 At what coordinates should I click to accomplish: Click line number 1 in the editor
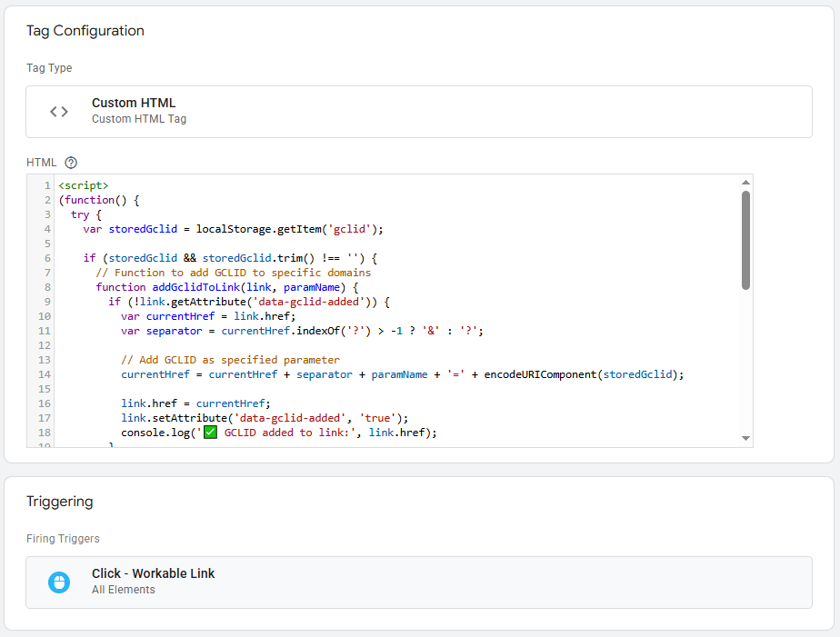pos(47,184)
